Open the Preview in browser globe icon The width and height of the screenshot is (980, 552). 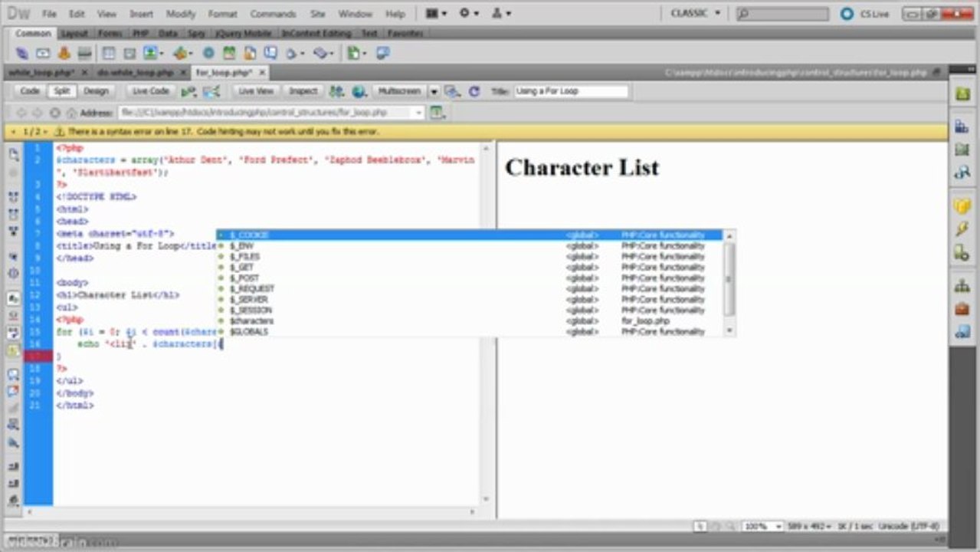(x=359, y=90)
